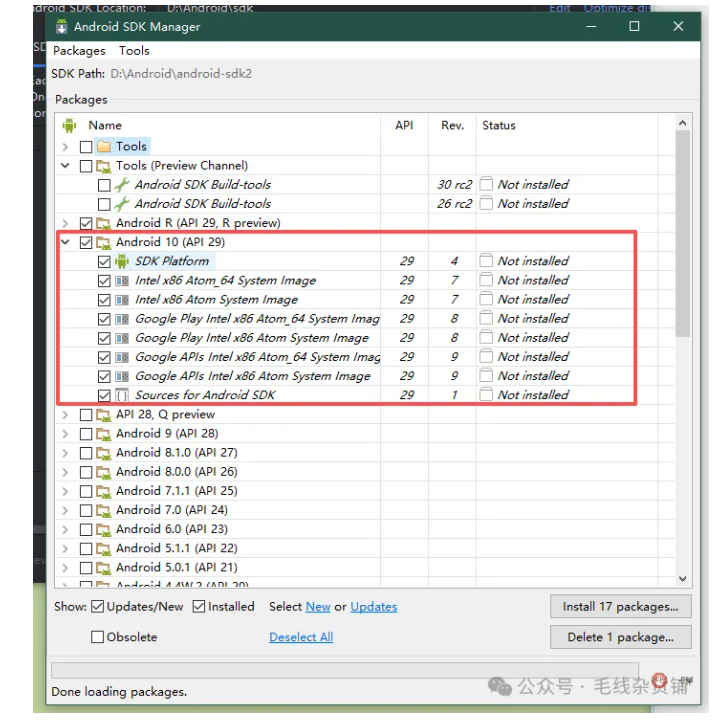725x727 pixels.
Task: Click the Android SDK Manager title bar icon
Action: 62,26
